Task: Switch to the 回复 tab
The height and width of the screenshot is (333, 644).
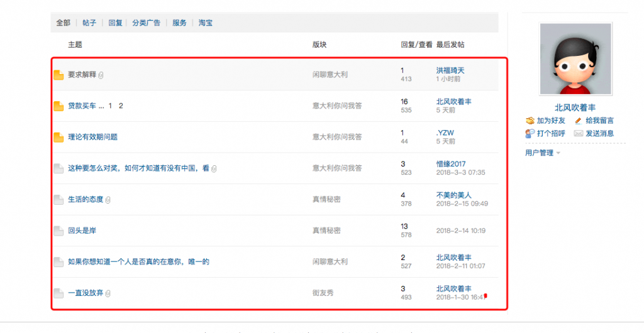Action: coord(116,23)
